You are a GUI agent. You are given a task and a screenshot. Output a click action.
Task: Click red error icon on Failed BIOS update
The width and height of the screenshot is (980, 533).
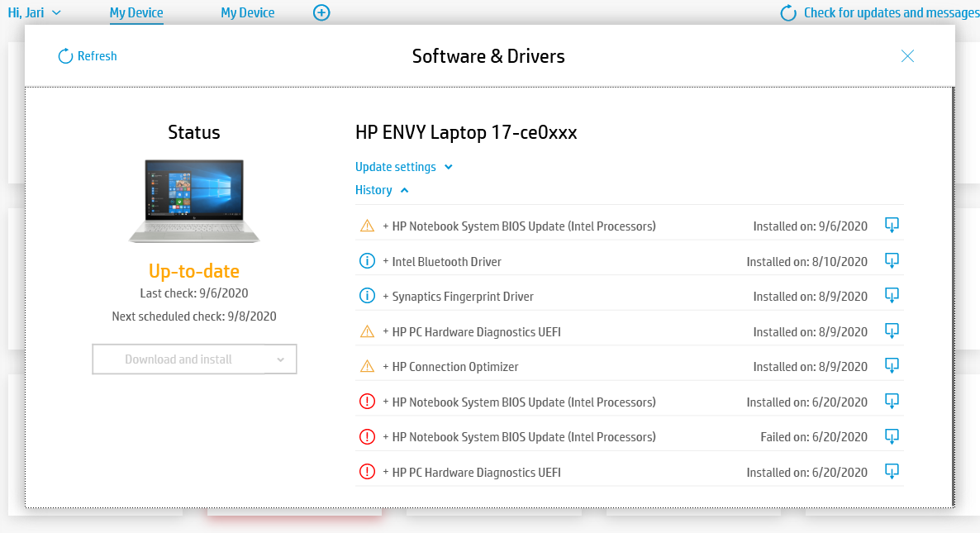[x=368, y=436]
